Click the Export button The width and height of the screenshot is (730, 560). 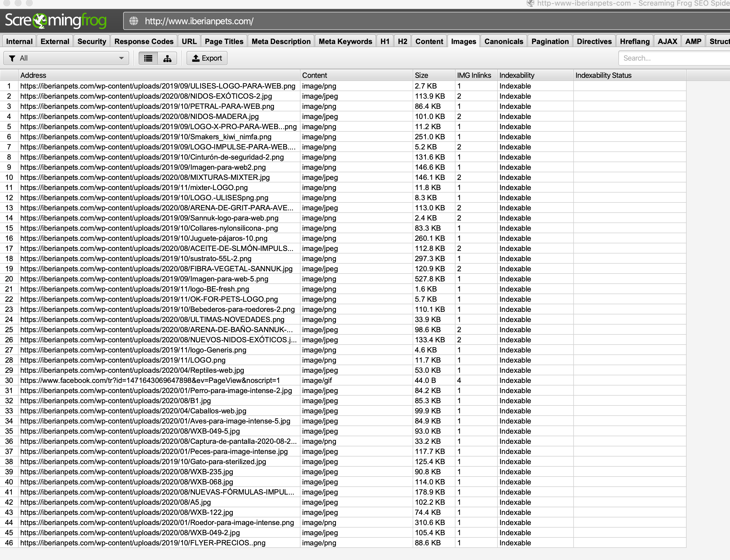[x=207, y=58]
